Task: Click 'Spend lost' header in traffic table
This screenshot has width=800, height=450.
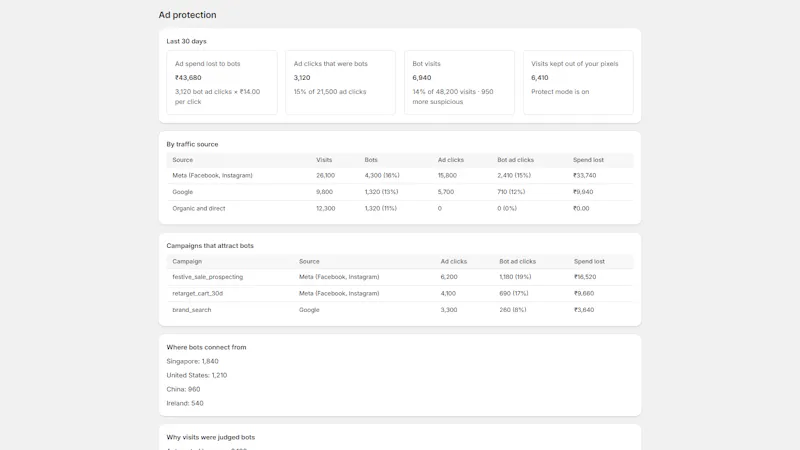Action: click(588, 160)
